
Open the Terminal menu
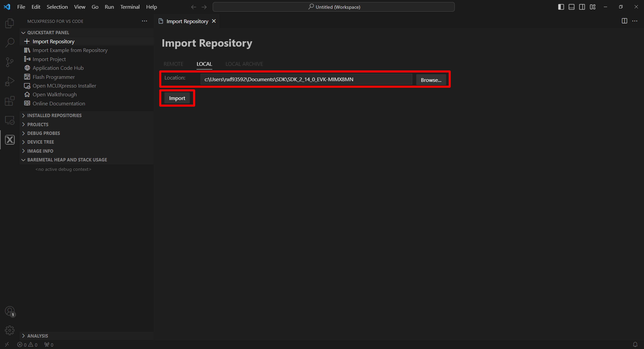click(x=130, y=7)
